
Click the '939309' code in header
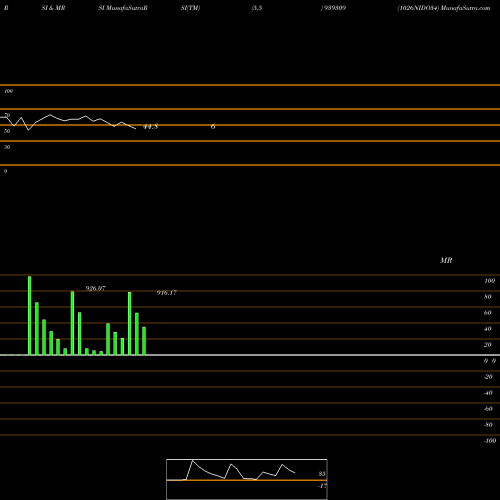(x=334, y=8)
